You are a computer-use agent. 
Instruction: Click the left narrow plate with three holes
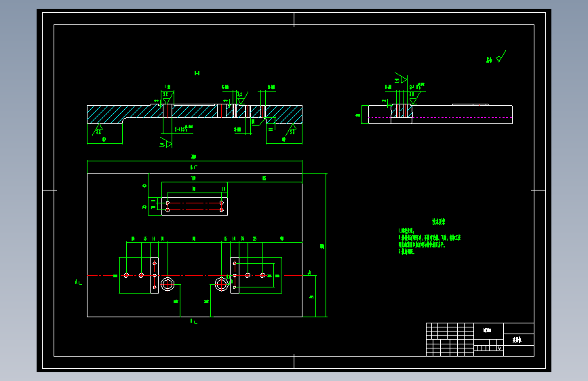(155, 275)
